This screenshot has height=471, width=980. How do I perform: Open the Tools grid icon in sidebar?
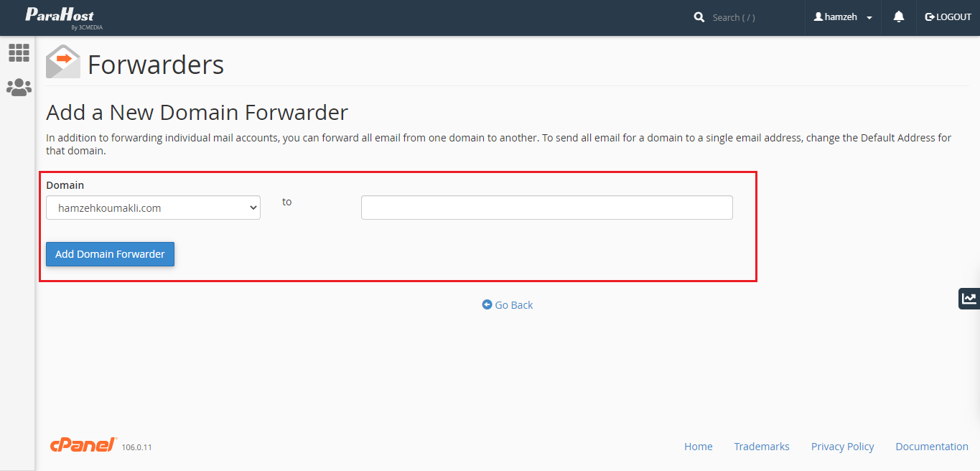[19, 52]
